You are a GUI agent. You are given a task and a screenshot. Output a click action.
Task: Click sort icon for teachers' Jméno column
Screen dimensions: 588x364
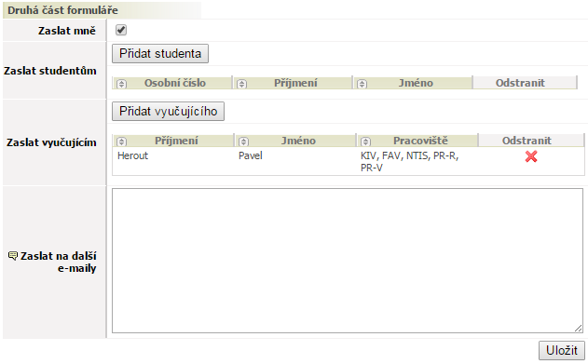pos(244,142)
